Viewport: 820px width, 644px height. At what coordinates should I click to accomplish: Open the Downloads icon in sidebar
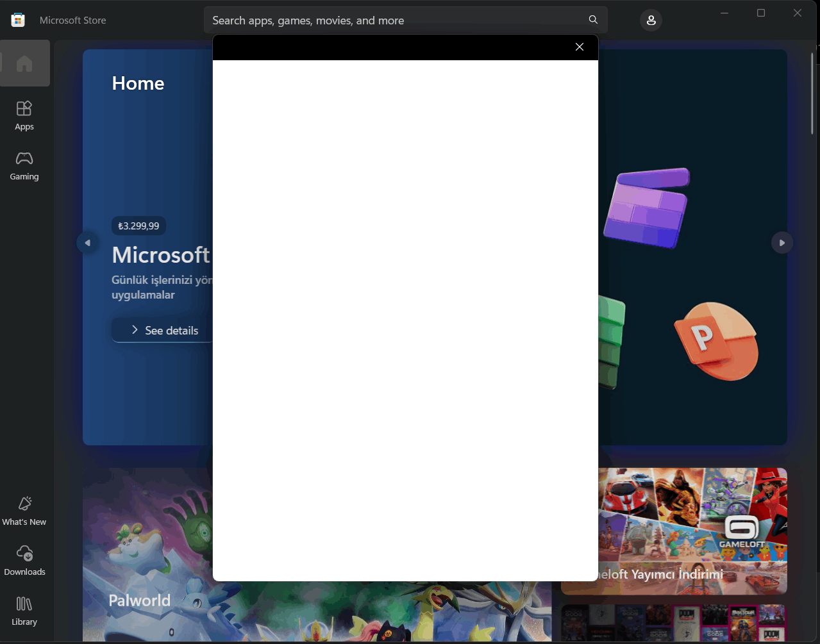pyautogui.click(x=24, y=560)
